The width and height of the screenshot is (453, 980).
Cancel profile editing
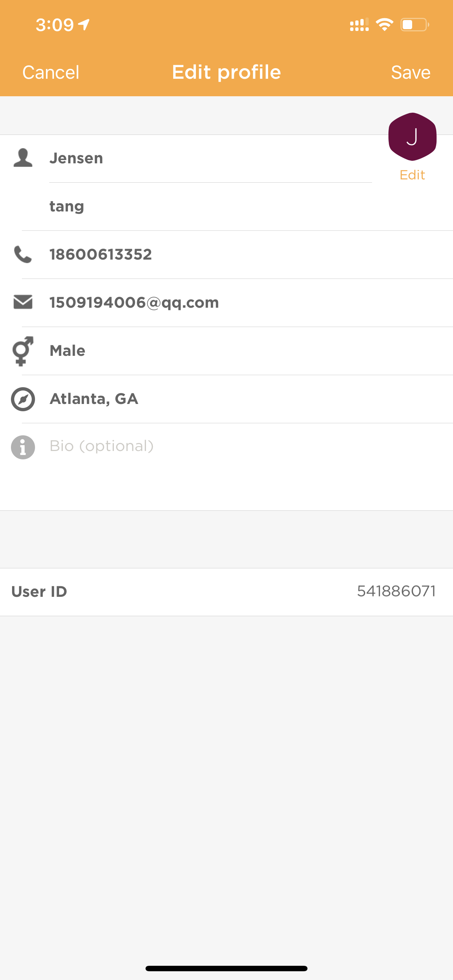[x=51, y=72]
